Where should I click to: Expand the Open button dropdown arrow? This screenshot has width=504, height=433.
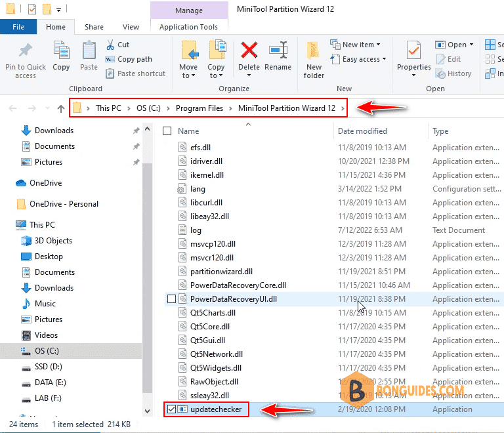point(471,45)
